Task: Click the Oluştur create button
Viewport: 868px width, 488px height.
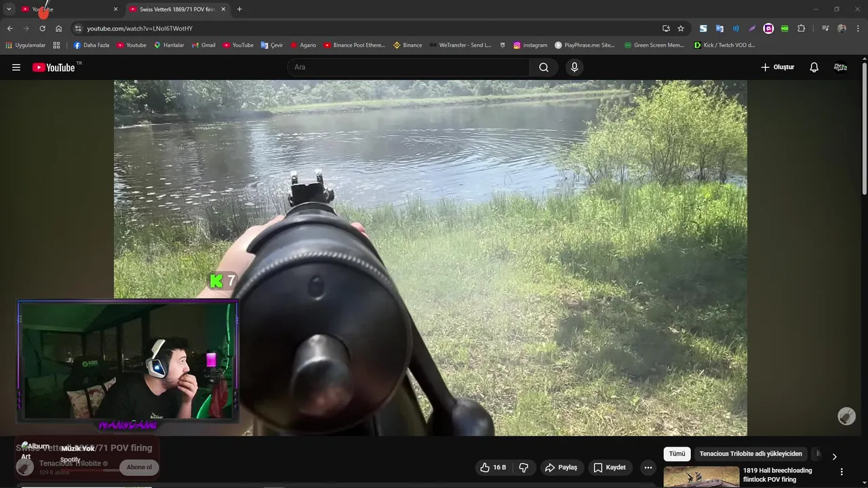Action: pyautogui.click(x=778, y=67)
